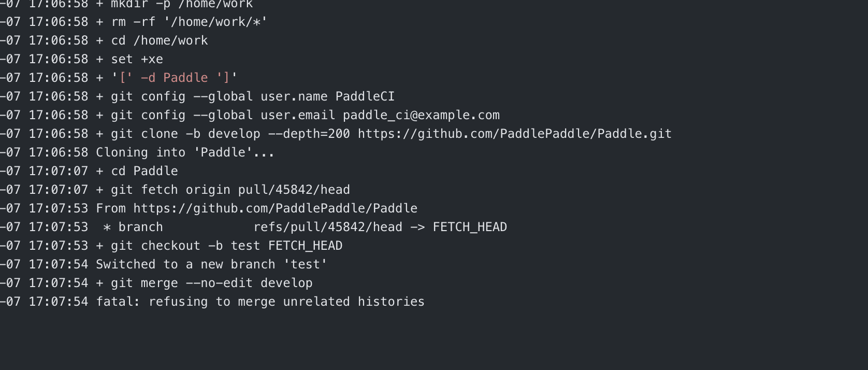Click the red-highlighted "-d Paddle" test expression
Image resolution: width=868 pixels, height=370 pixels.
tap(174, 78)
